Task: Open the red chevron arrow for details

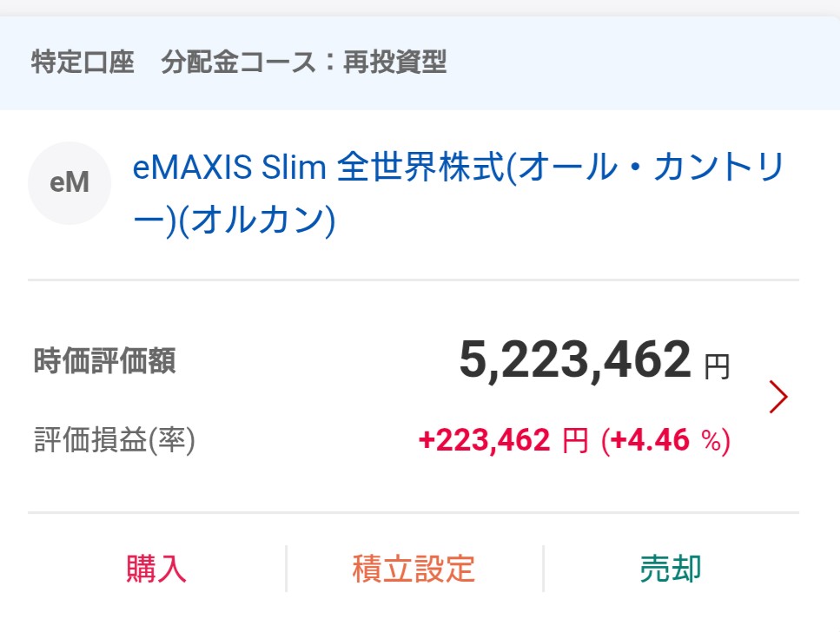Action: pos(778,397)
